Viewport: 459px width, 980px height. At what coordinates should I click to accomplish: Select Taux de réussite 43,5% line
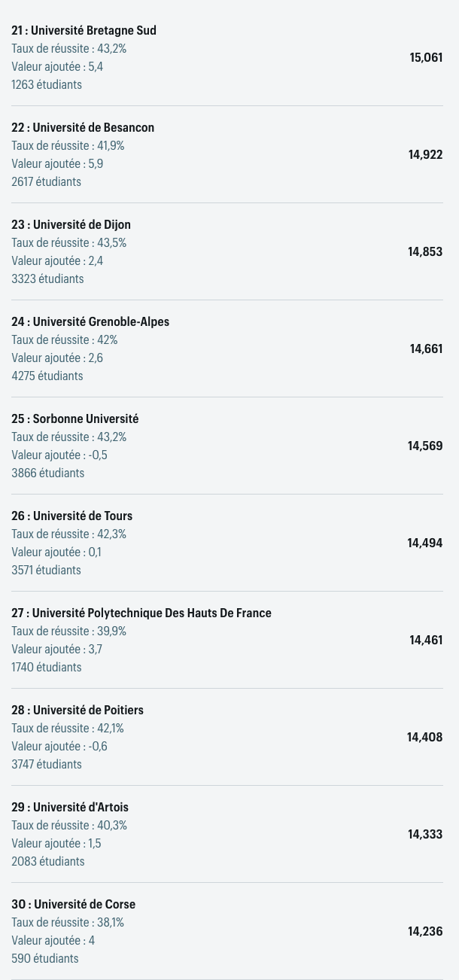[69, 243]
